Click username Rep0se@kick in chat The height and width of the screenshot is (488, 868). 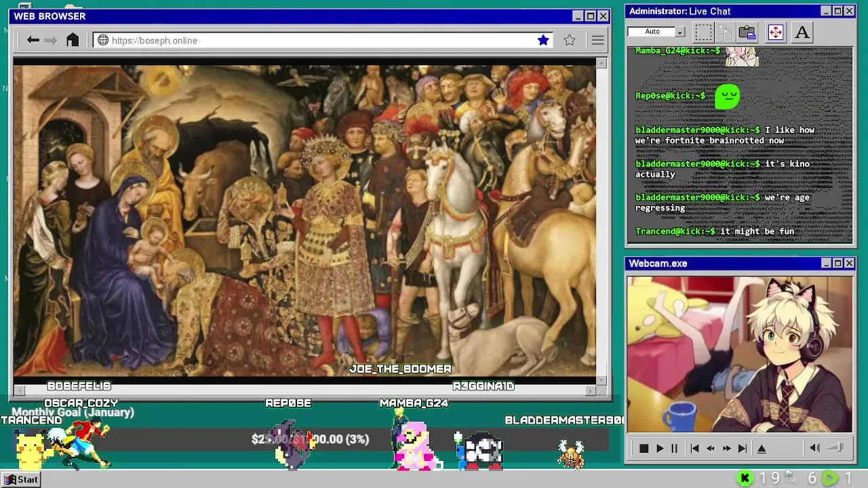pyautogui.click(x=670, y=96)
